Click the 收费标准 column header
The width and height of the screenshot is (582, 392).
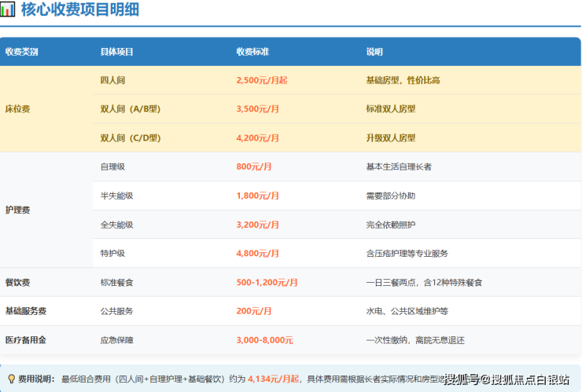click(252, 52)
